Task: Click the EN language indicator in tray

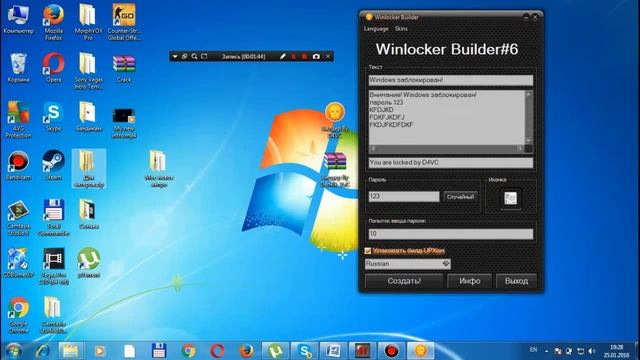Action: pos(533,350)
